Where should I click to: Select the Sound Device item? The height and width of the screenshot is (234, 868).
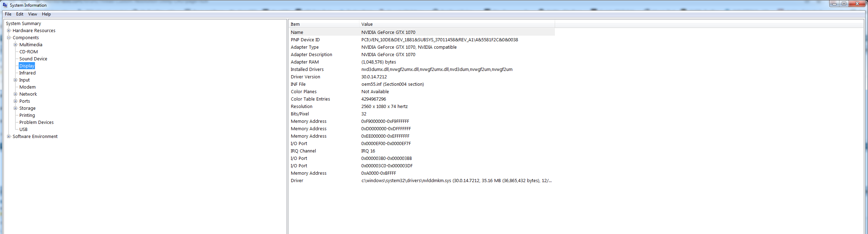click(33, 59)
